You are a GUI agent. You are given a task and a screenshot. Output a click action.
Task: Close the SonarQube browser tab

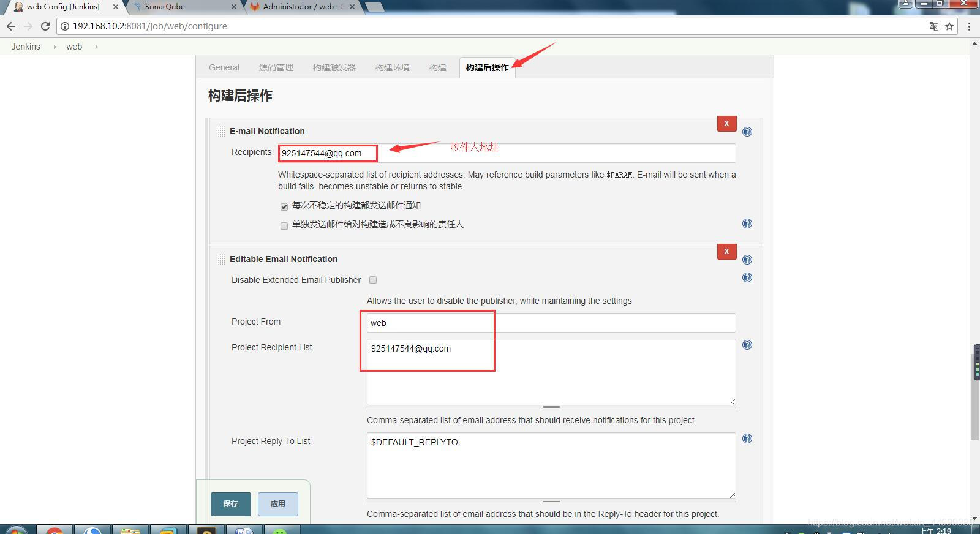pyautogui.click(x=233, y=7)
